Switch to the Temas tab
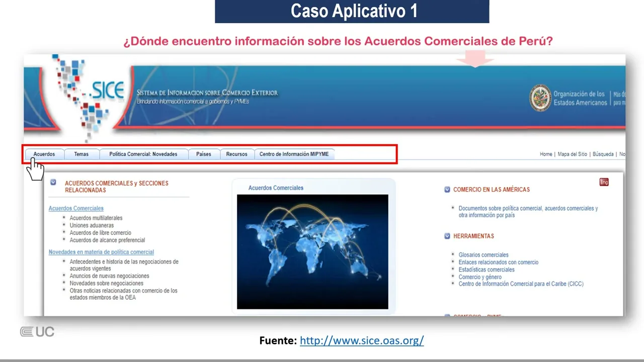The height and width of the screenshot is (362, 644). (82, 154)
